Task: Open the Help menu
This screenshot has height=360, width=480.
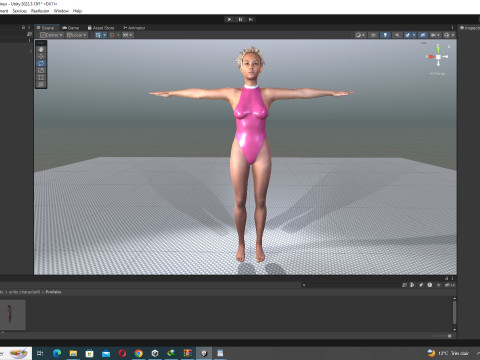Action: [x=77, y=11]
